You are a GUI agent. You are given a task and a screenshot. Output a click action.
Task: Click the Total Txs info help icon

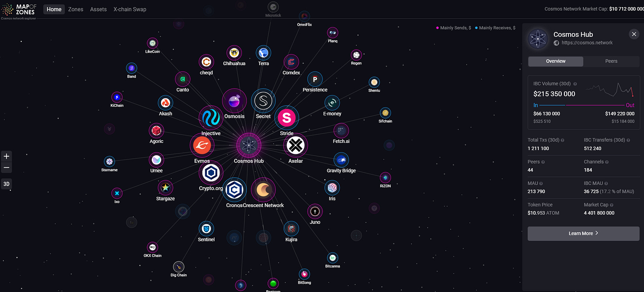[563, 140]
